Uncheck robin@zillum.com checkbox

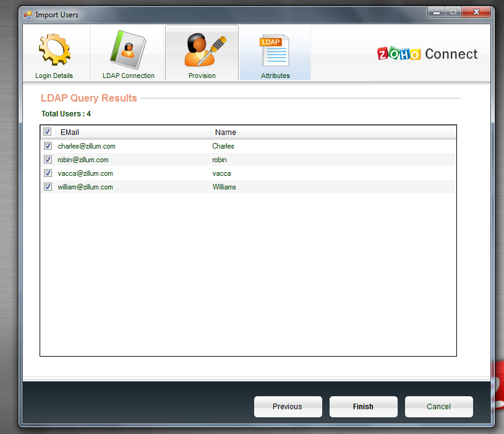pyautogui.click(x=48, y=159)
